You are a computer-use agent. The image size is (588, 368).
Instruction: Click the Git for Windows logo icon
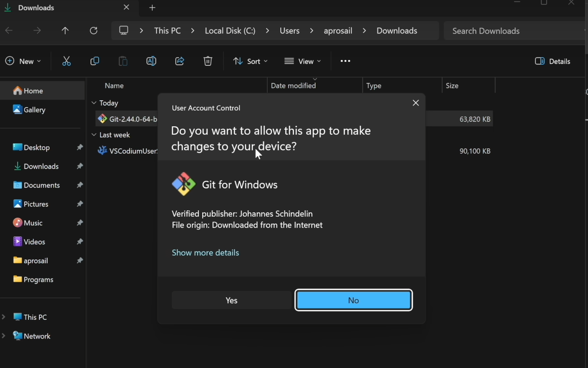pos(184,184)
